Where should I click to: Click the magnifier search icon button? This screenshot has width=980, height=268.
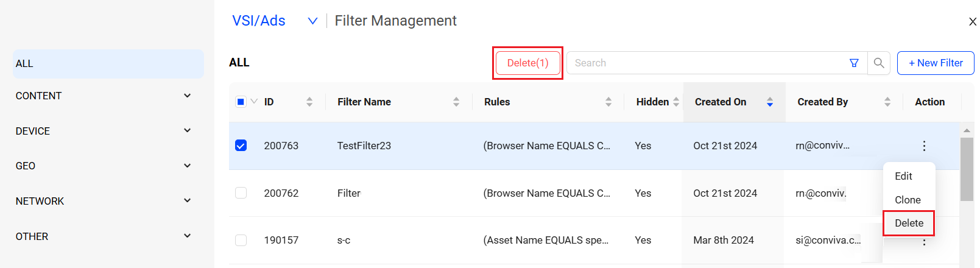(x=879, y=63)
